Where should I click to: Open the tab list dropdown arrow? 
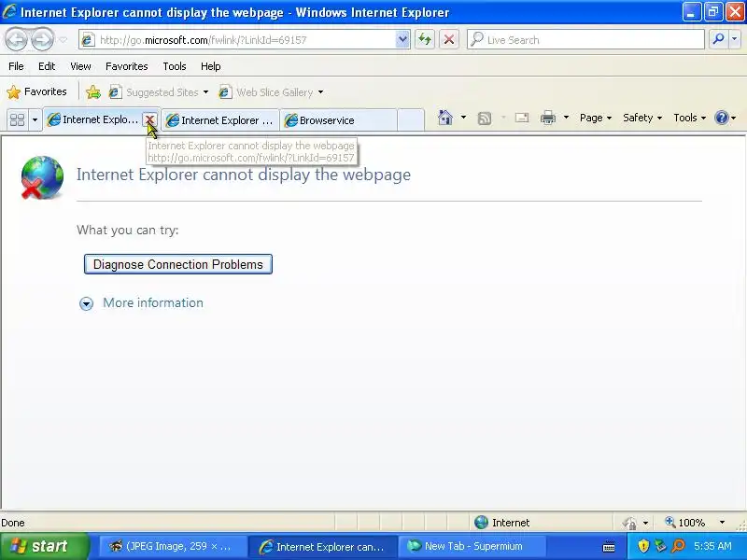(35, 119)
